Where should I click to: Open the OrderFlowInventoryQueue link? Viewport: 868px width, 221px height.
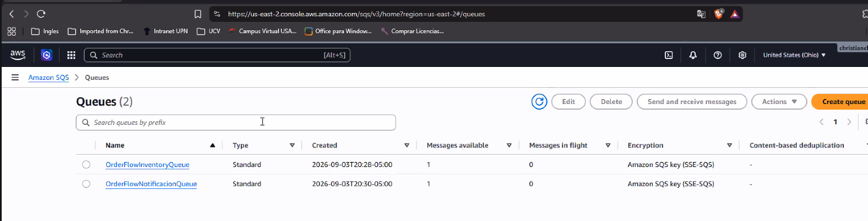point(147,165)
